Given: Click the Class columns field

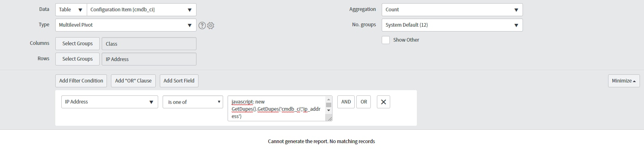Looking at the screenshot, I should (x=149, y=44).
